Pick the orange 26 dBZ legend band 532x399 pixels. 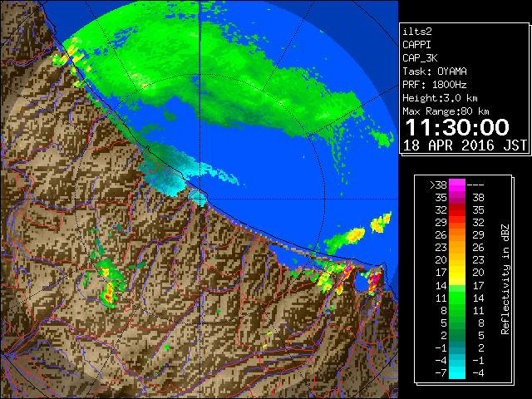click(x=457, y=235)
